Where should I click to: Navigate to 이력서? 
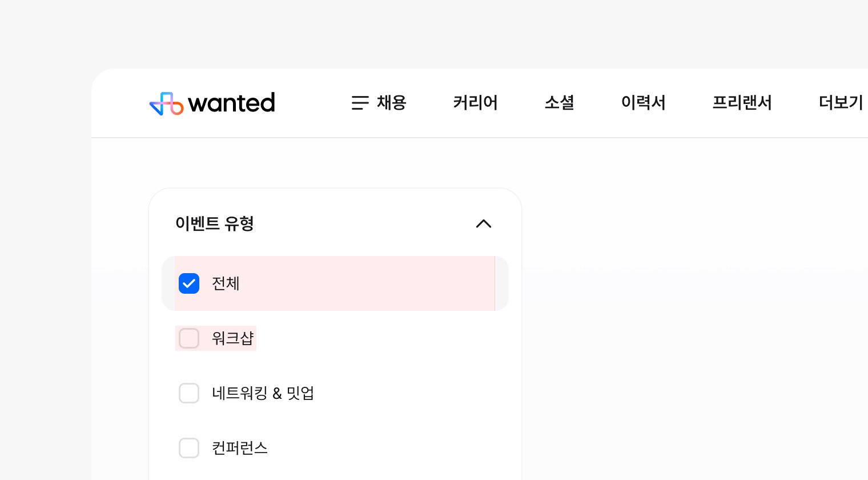(643, 103)
